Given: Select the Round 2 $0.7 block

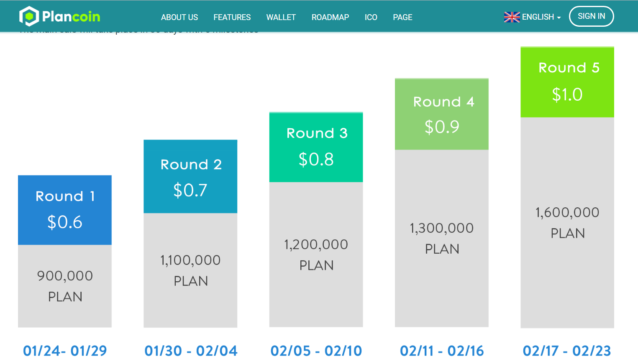Looking at the screenshot, I should coord(190,176).
